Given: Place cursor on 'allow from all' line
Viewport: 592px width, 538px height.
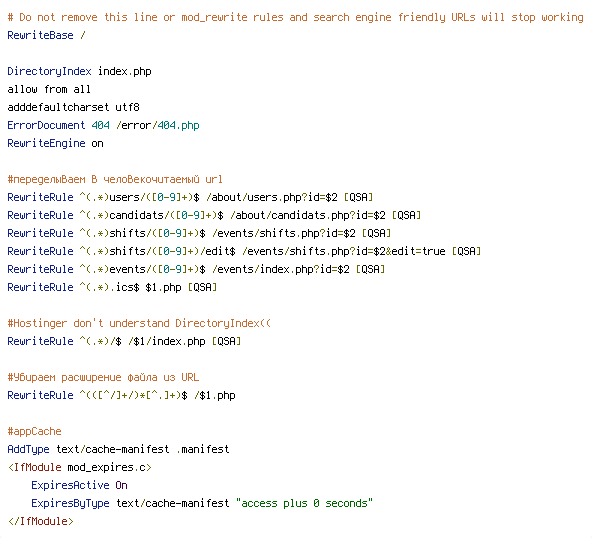Looking at the screenshot, I should pyautogui.click(x=49, y=89).
